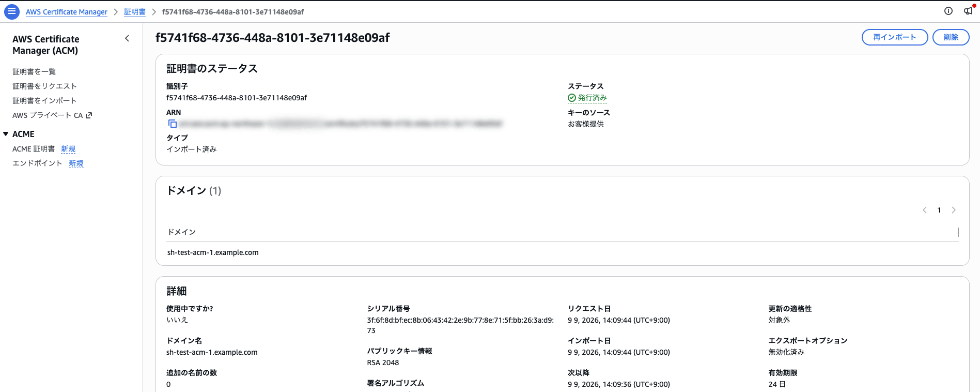
Task: Click the page title certificate ID heading
Action: pos(273,38)
